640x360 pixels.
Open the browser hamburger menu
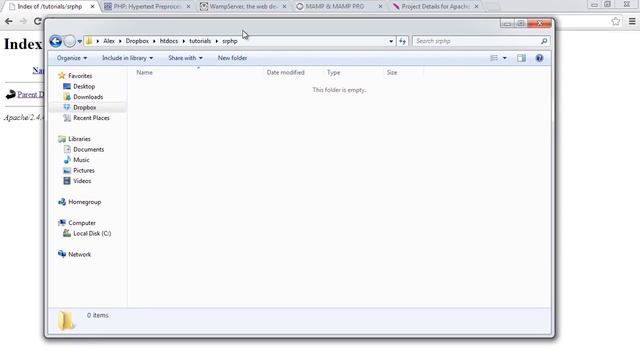[x=632, y=21]
